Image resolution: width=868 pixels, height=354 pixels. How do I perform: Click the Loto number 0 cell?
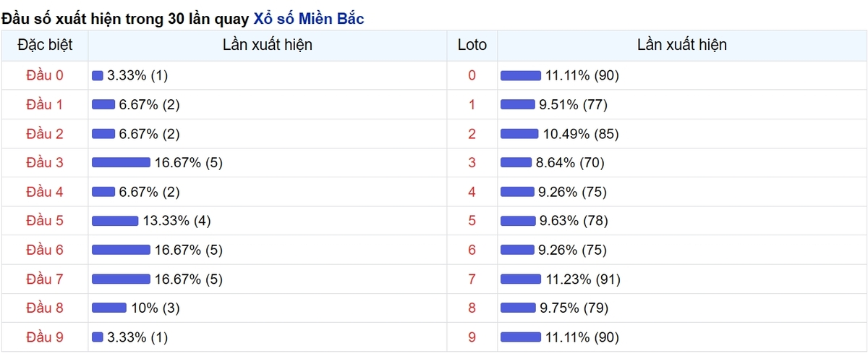coord(472,75)
